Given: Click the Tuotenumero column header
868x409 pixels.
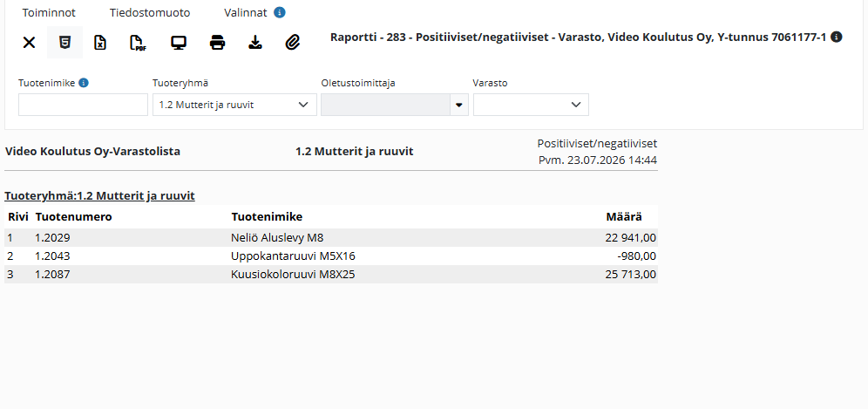Looking at the screenshot, I should coord(73,216).
